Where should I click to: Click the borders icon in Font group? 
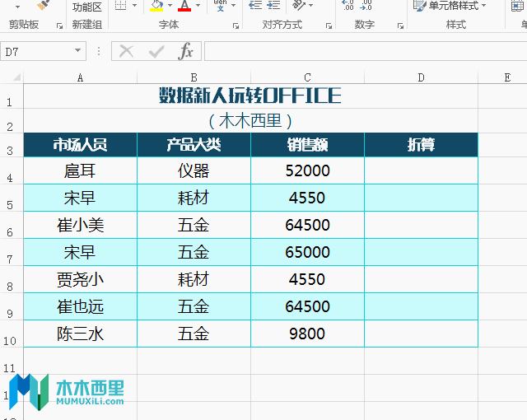120,5
